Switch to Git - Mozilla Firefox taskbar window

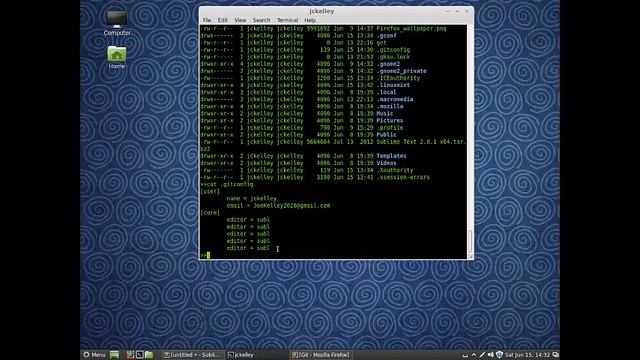point(321,355)
